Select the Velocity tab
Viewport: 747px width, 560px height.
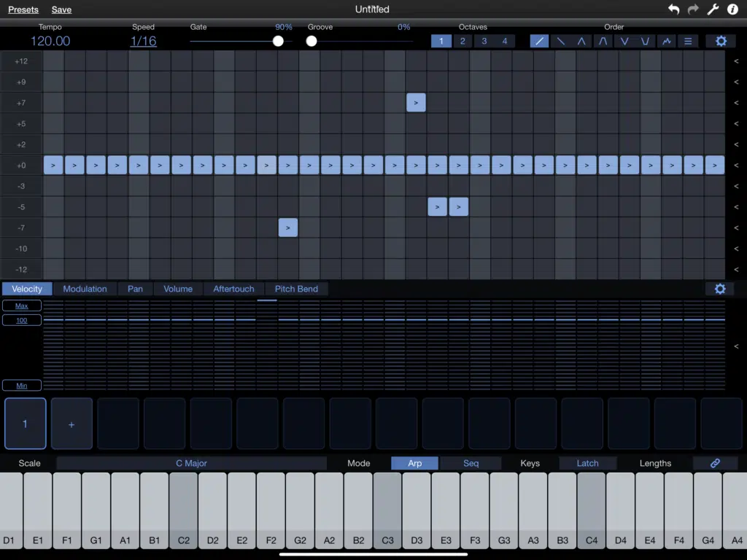(x=27, y=289)
